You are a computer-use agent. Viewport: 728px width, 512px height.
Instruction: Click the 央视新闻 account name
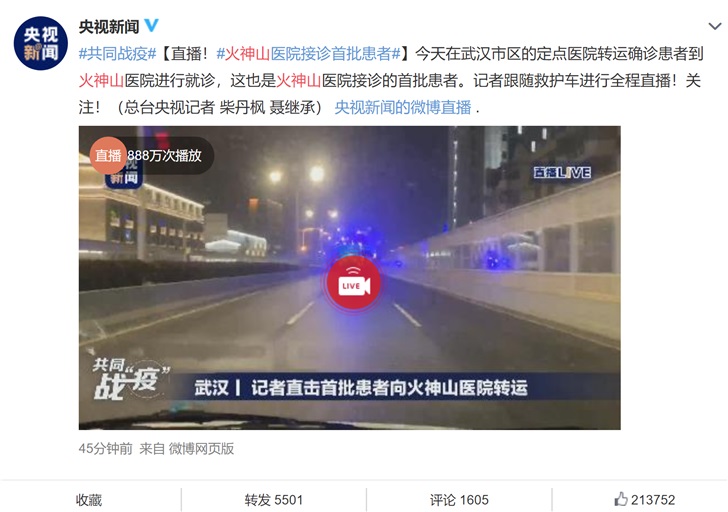(109, 26)
